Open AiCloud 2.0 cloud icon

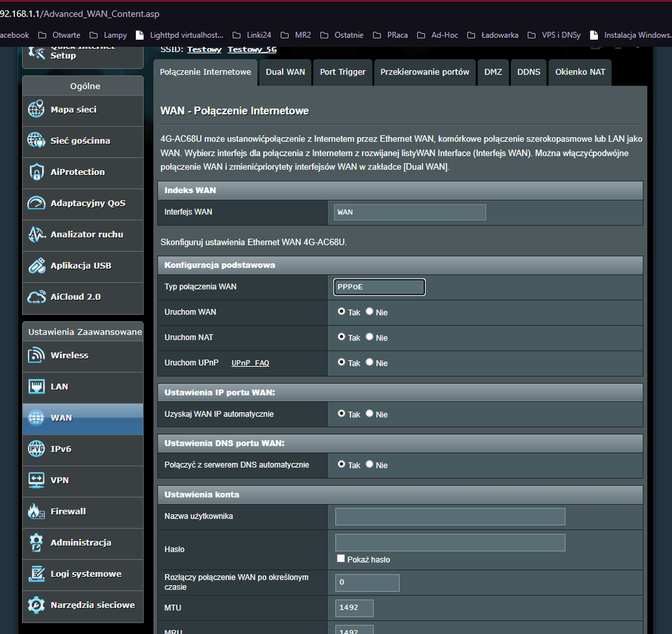point(36,297)
